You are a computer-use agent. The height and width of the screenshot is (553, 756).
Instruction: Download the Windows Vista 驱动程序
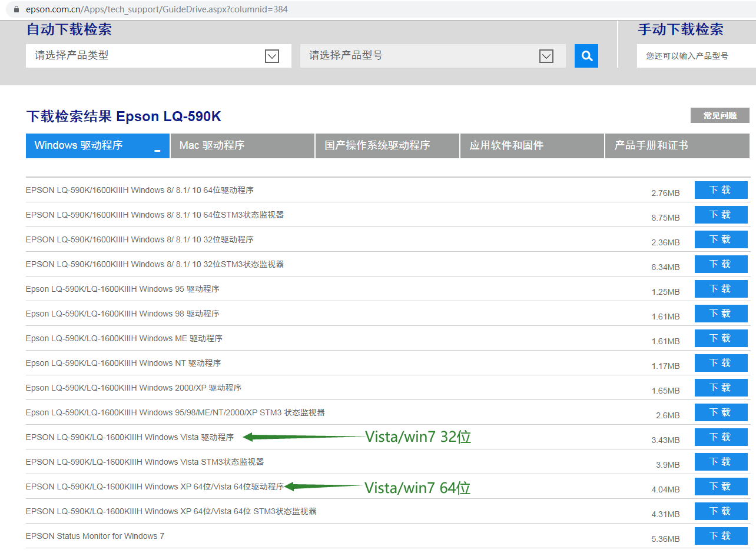click(x=721, y=437)
